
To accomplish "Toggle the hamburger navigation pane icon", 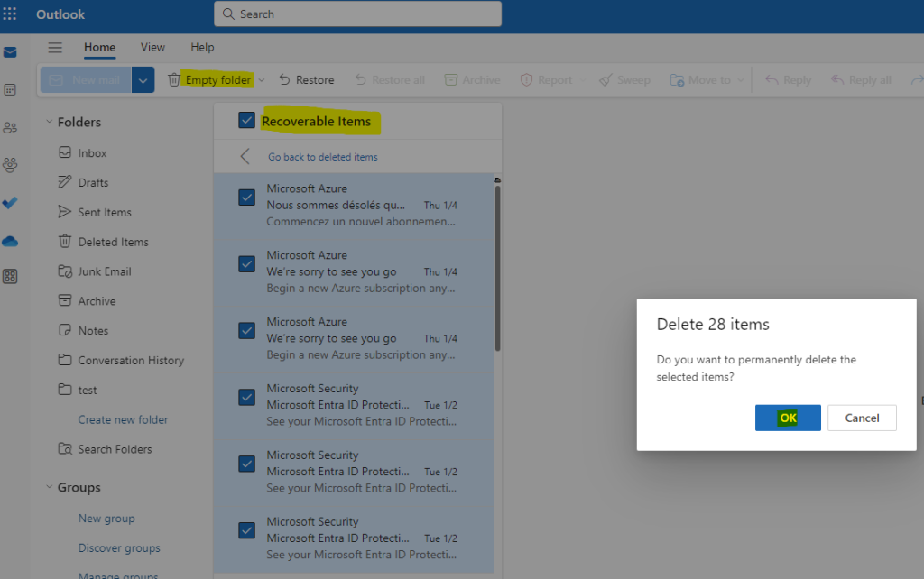I will [x=55, y=47].
